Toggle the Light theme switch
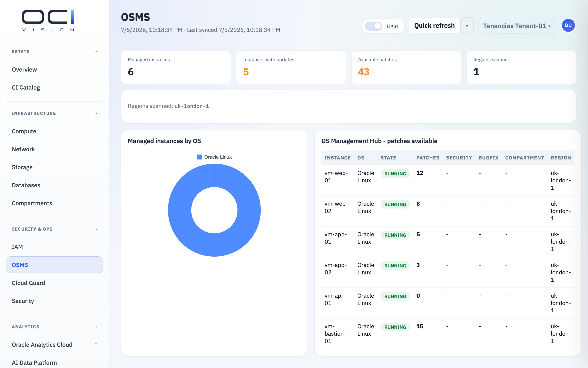588x368 pixels. 373,26
